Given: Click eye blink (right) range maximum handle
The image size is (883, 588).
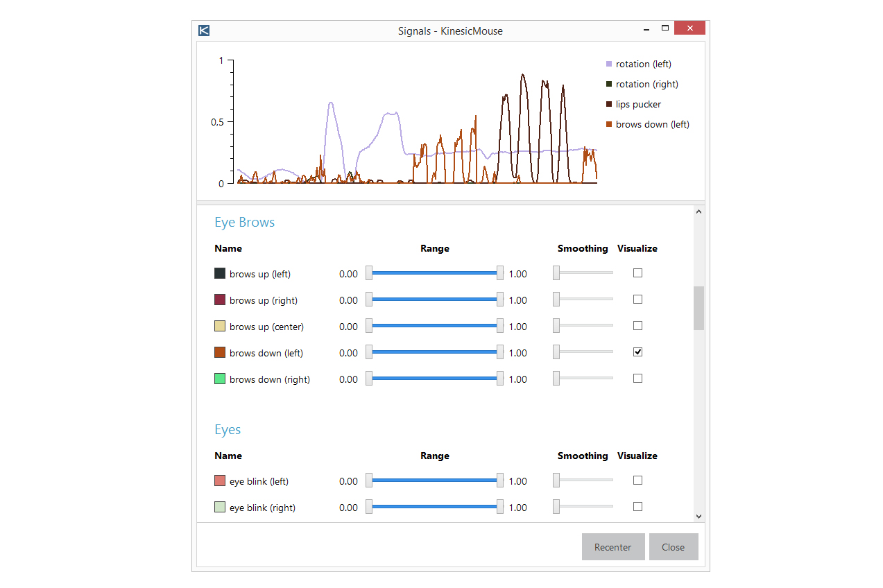Looking at the screenshot, I should [x=500, y=507].
